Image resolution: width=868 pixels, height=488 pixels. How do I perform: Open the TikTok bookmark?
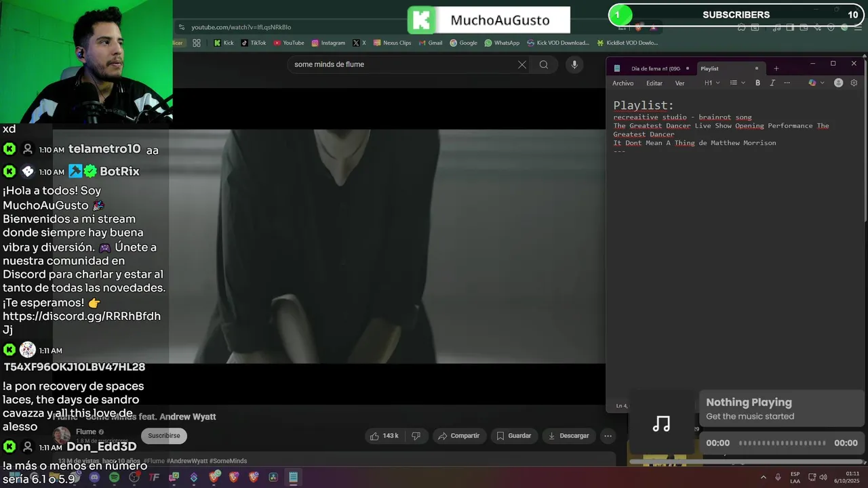click(x=254, y=43)
